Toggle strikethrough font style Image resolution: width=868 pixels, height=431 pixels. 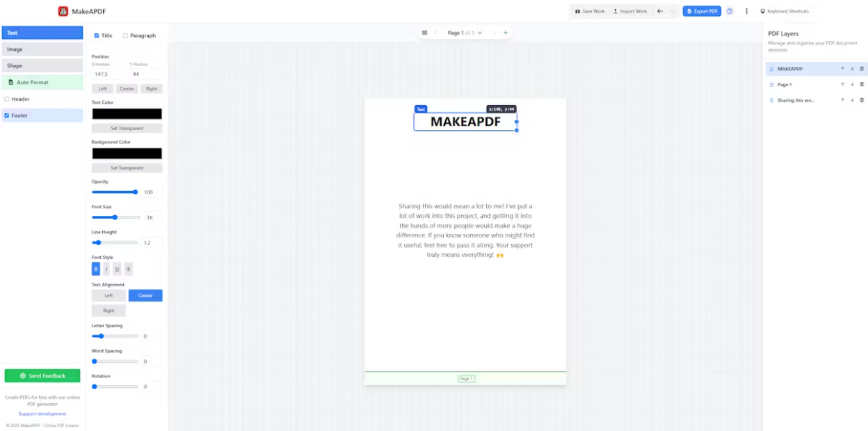click(x=128, y=269)
